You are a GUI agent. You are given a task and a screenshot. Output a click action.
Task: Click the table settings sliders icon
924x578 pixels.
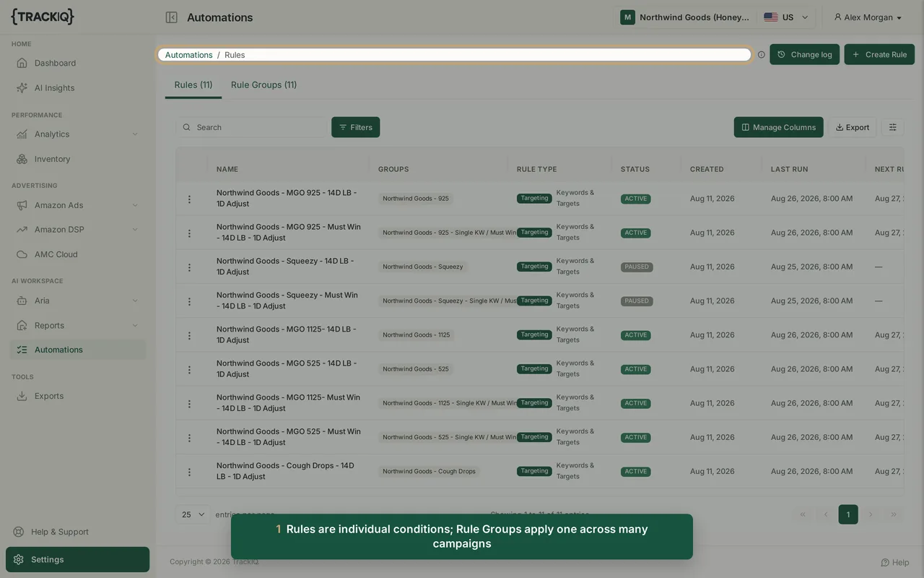click(x=892, y=127)
